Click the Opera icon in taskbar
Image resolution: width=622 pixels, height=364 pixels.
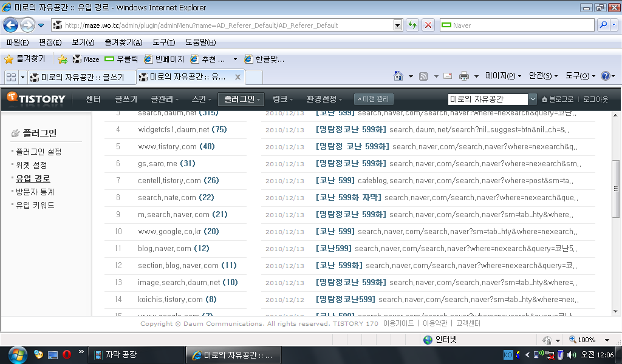click(x=67, y=354)
